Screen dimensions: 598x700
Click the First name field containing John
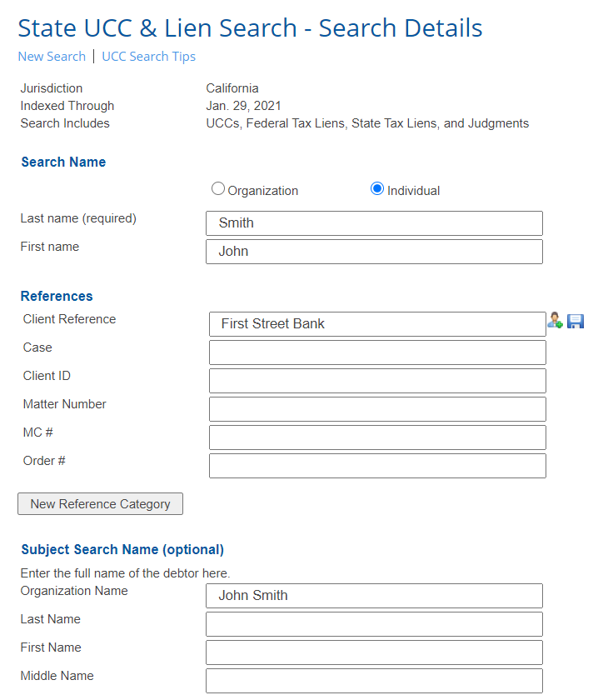374,252
